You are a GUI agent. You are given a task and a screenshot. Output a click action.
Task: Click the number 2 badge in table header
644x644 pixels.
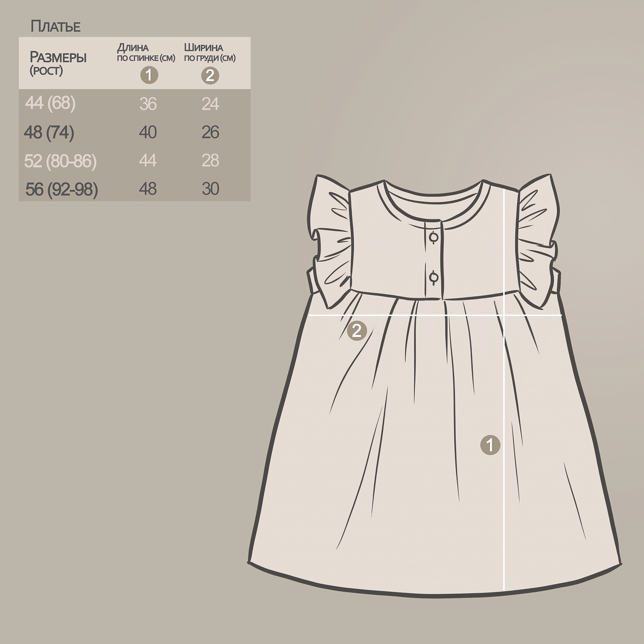pyautogui.click(x=210, y=75)
